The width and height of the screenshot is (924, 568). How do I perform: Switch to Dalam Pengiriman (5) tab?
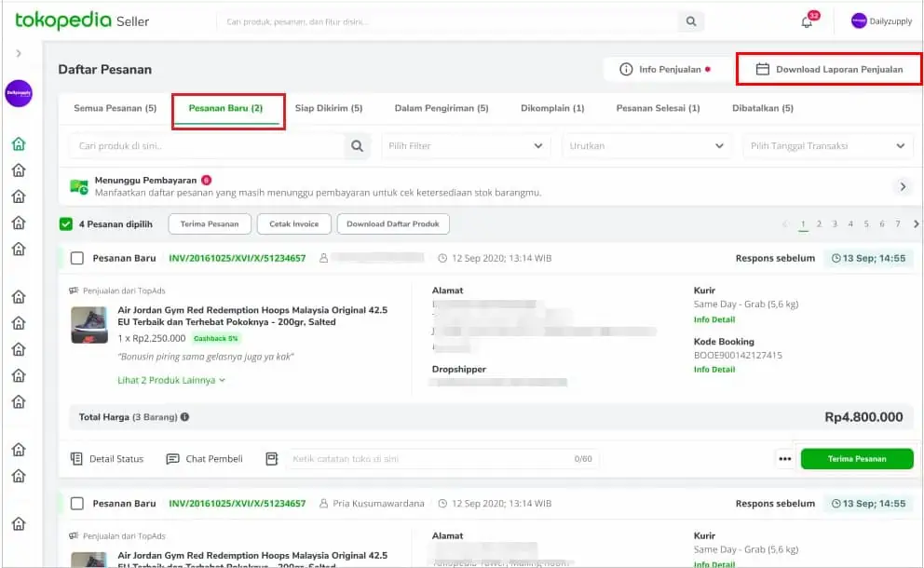click(442, 108)
